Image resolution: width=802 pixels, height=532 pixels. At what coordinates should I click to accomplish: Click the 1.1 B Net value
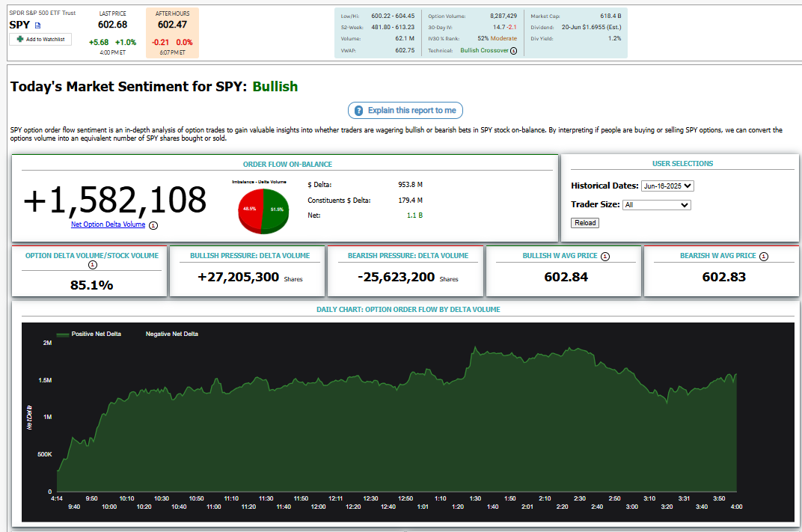click(414, 215)
